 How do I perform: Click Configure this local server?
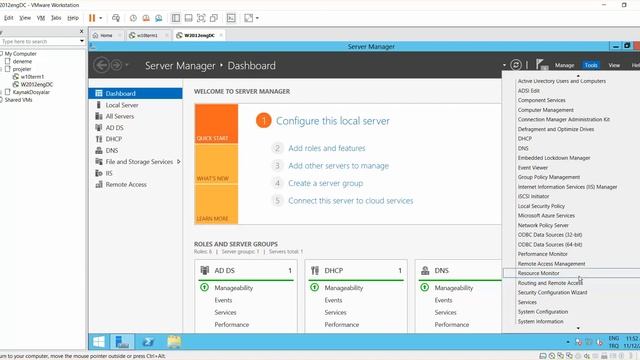(x=333, y=121)
